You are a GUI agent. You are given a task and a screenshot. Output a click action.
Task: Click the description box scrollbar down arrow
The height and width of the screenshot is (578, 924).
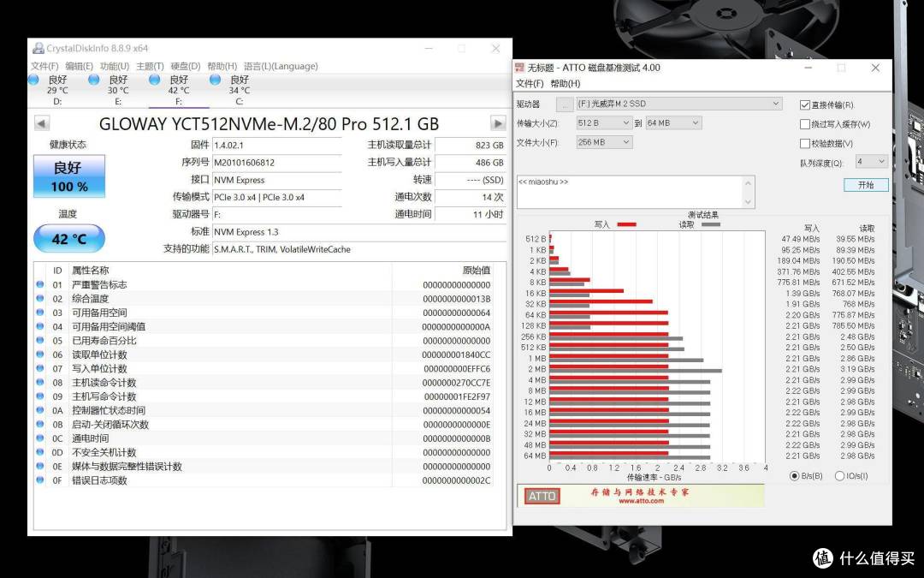tap(748, 202)
